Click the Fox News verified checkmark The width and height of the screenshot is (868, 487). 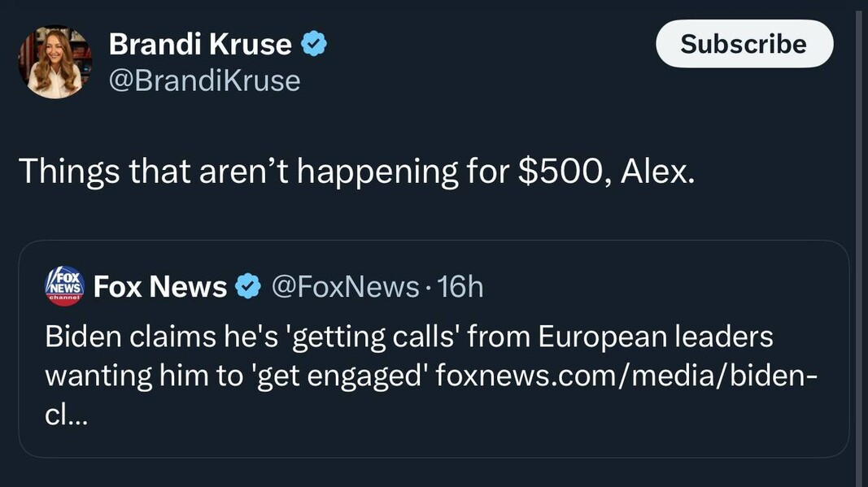coord(247,286)
